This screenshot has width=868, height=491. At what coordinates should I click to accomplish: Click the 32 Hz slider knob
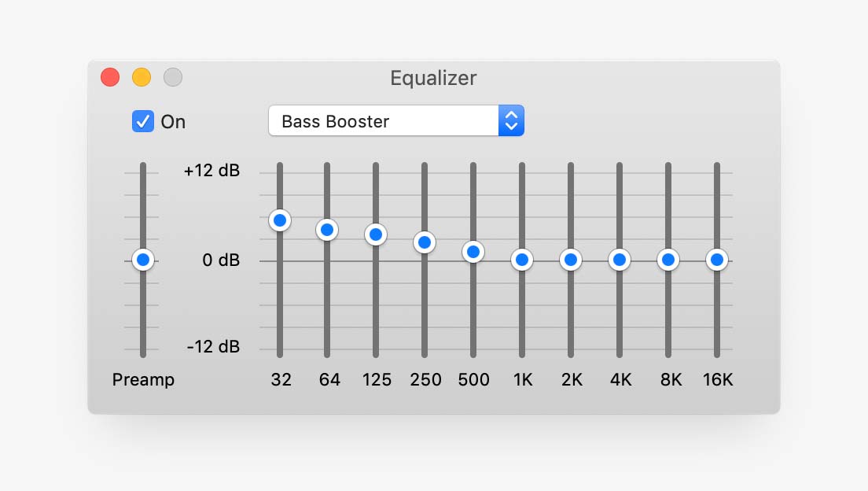pyautogui.click(x=279, y=220)
